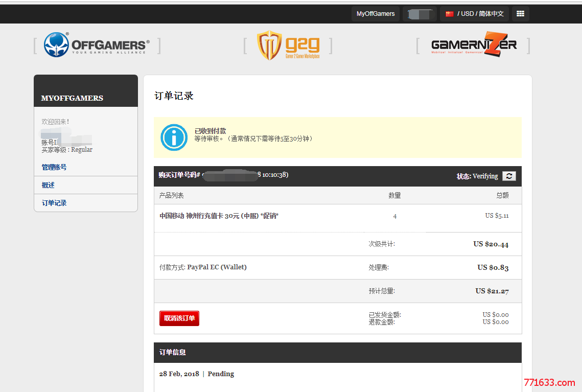
Task: Click the US $5.11 unit price
Action: pyautogui.click(x=497, y=216)
